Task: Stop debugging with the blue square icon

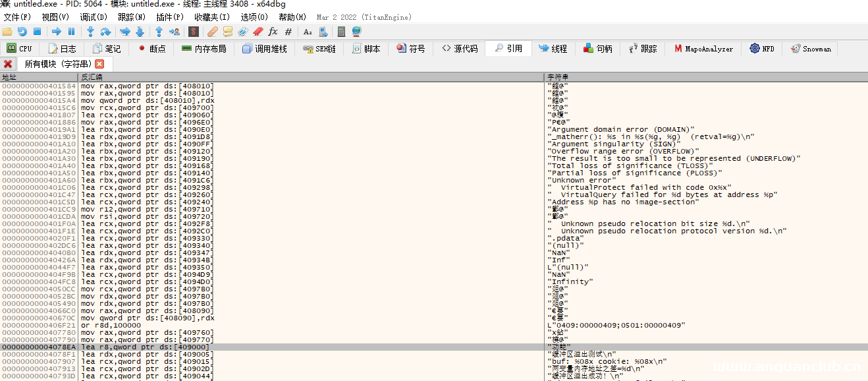Action: 38,32
